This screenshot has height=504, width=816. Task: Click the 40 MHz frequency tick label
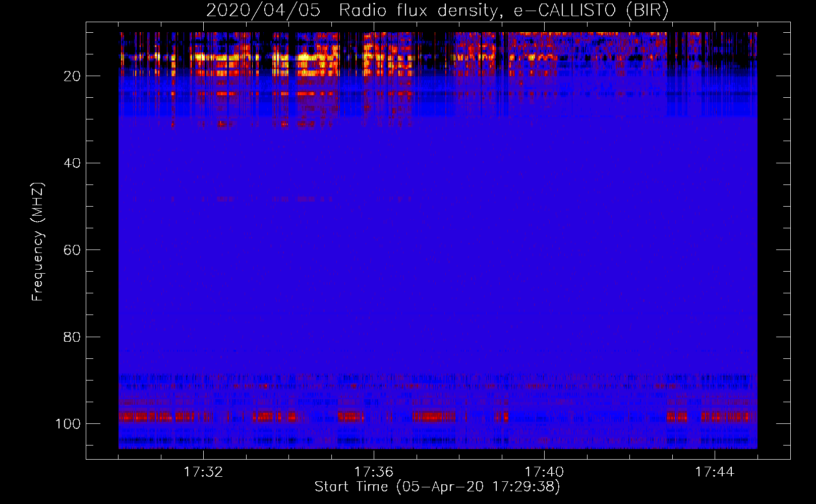click(72, 163)
